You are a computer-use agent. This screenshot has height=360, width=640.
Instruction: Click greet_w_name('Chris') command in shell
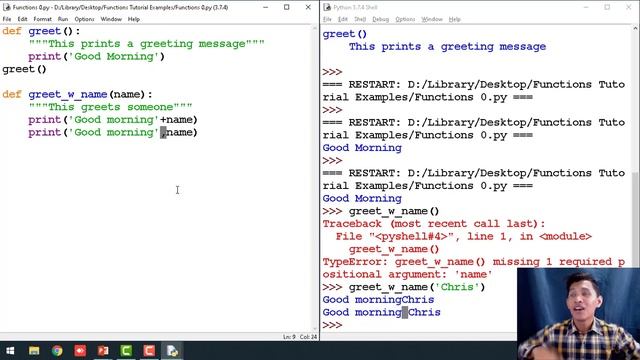(417, 287)
